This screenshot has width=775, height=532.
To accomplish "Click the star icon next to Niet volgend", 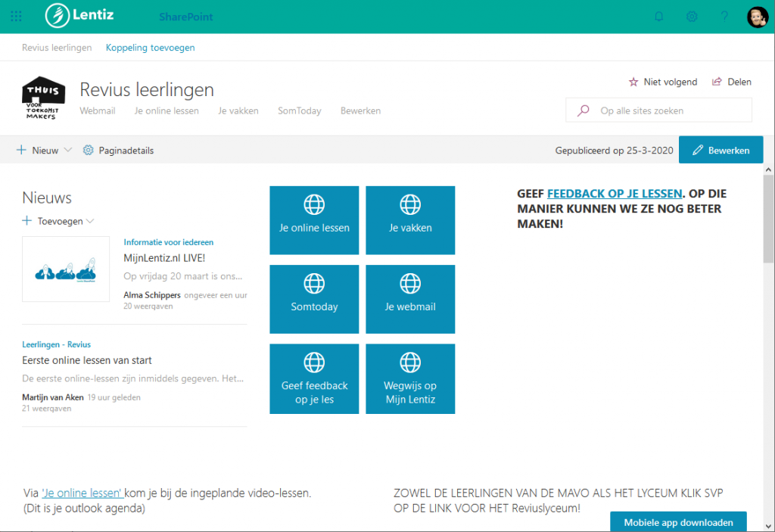I will (x=633, y=82).
